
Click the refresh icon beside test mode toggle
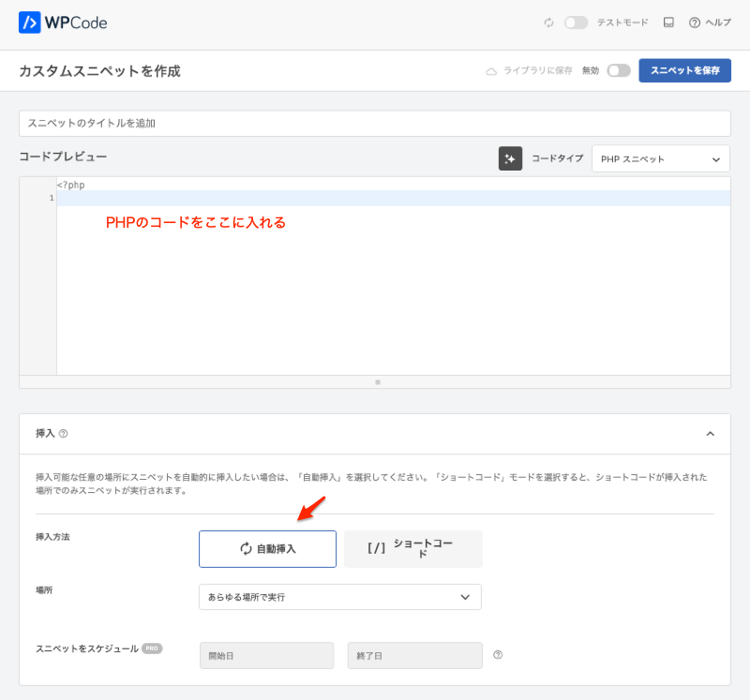click(548, 22)
